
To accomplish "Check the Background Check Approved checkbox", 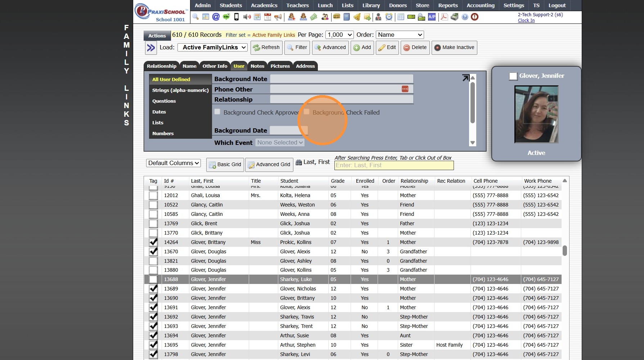I will tap(217, 112).
